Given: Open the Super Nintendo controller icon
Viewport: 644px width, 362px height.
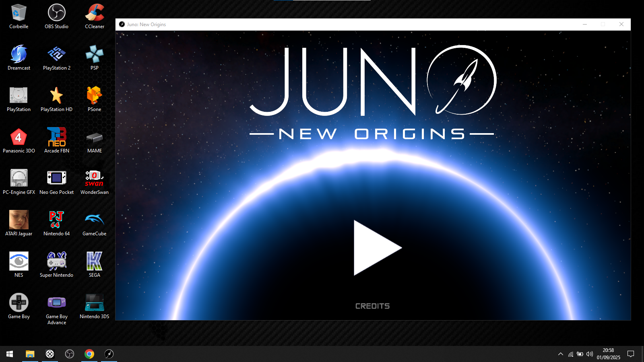Looking at the screenshot, I should [x=56, y=265].
